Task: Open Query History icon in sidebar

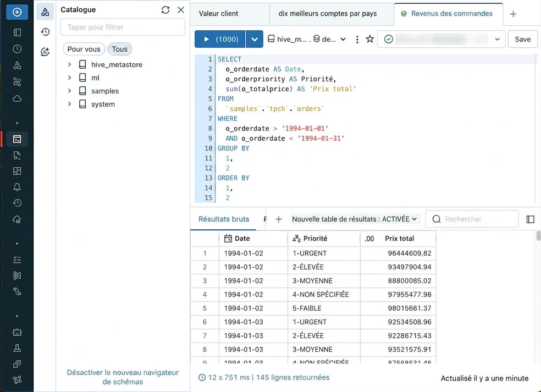Action: click(x=17, y=203)
